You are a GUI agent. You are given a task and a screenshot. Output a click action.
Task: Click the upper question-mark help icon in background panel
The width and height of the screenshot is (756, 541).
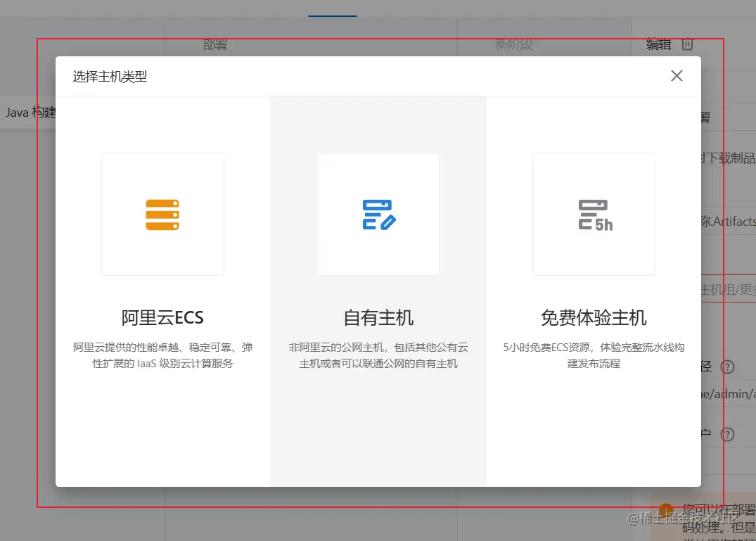[727, 367]
